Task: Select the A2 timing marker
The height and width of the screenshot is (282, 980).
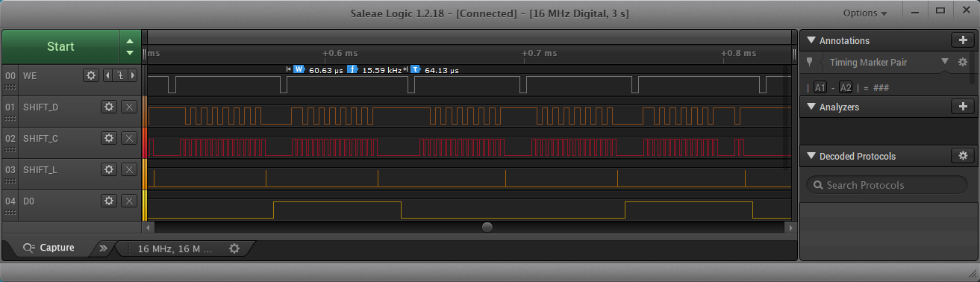Action: 846,87
